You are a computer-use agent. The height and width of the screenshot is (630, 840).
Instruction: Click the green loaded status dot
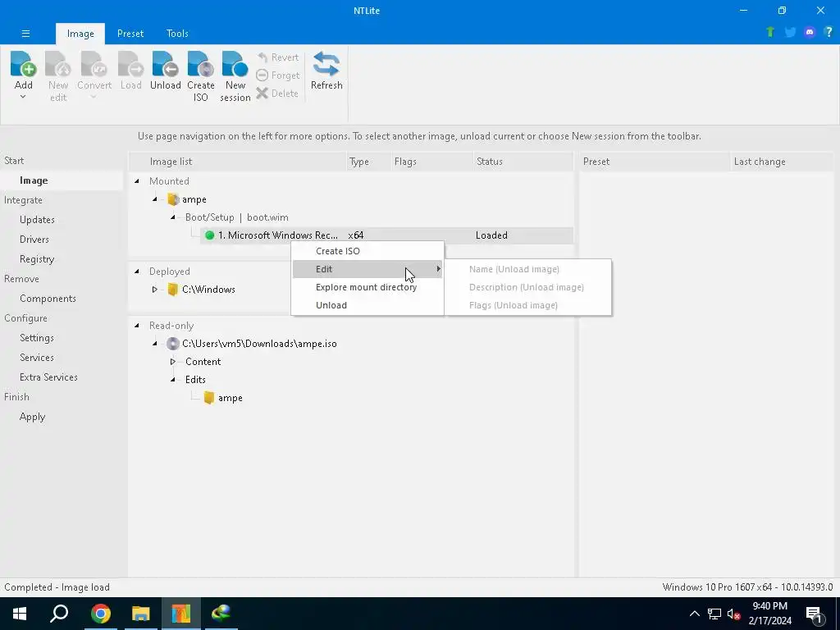(x=209, y=235)
